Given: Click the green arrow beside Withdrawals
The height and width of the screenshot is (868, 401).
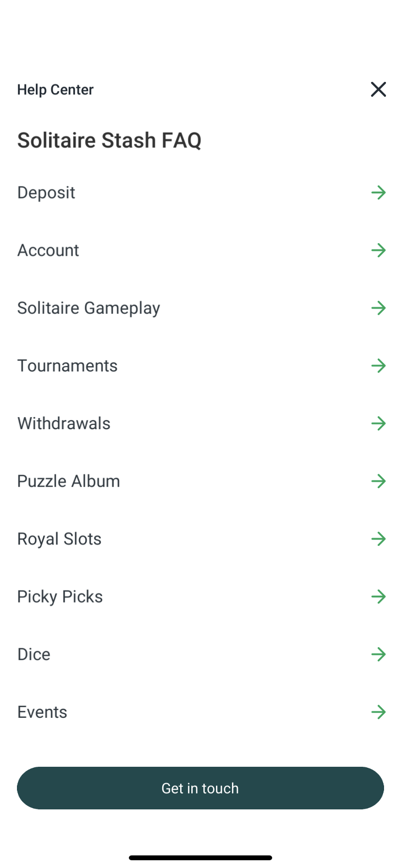Looking at the screenshot, I should [378, 423].
